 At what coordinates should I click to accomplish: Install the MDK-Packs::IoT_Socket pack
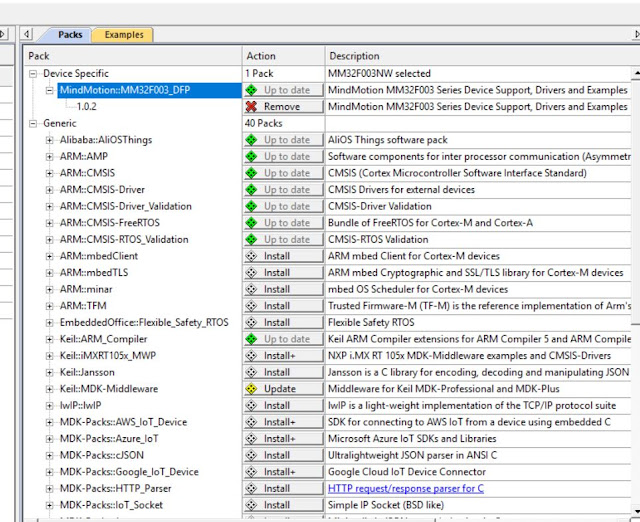pyautogui.click(x=283, y=505)
